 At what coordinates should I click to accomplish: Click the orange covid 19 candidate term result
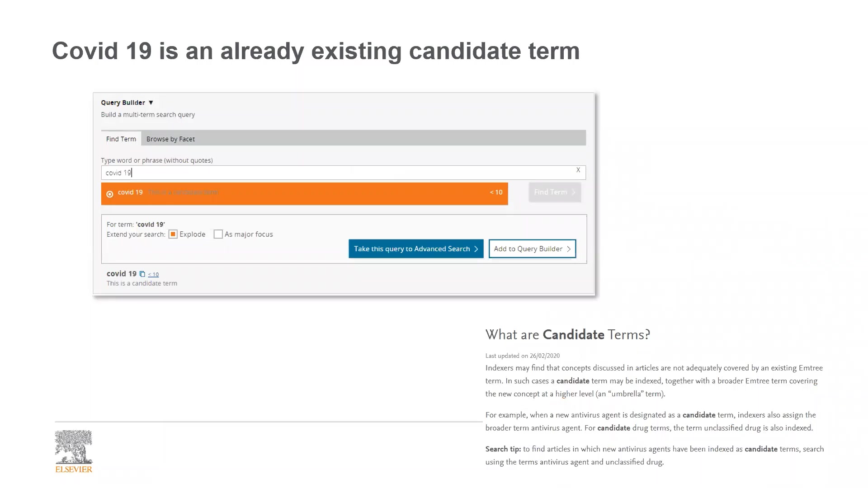click(304, 193)
